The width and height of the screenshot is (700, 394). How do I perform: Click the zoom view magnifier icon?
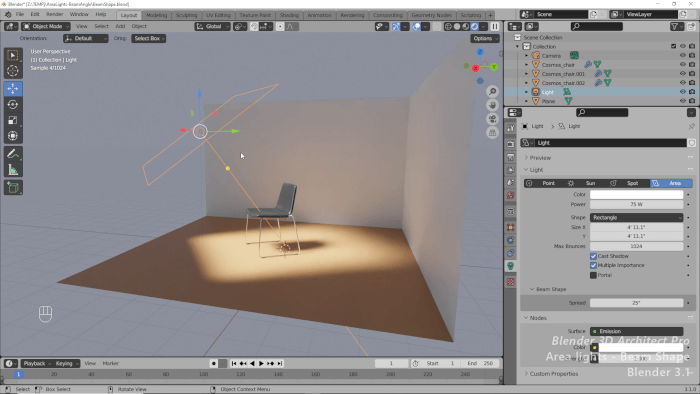tap(492, 91)
